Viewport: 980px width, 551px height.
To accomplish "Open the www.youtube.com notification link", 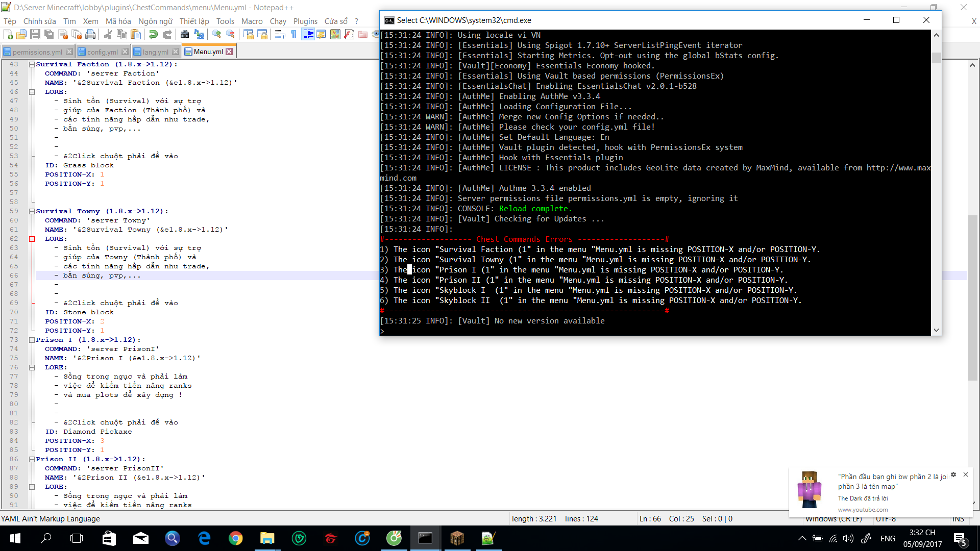I will (863, 509).
